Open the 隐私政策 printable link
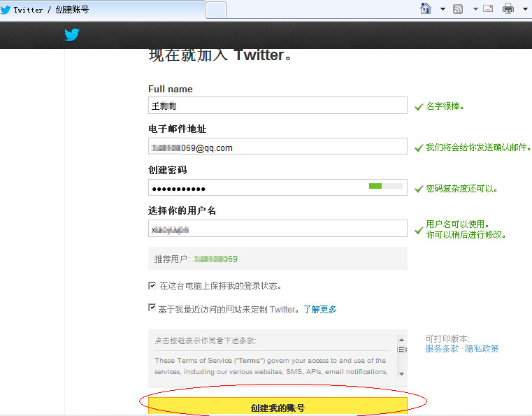 (482, 349)
